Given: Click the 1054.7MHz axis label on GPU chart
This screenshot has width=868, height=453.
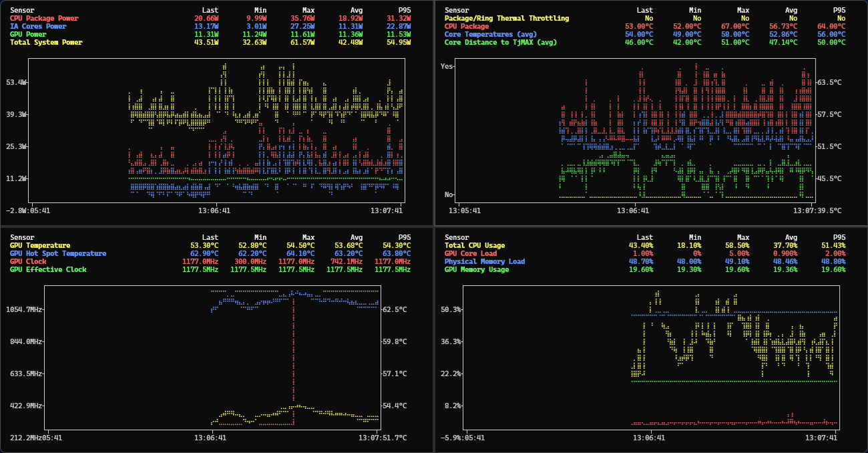Looking at the screenshot, I should pos(24,309).
